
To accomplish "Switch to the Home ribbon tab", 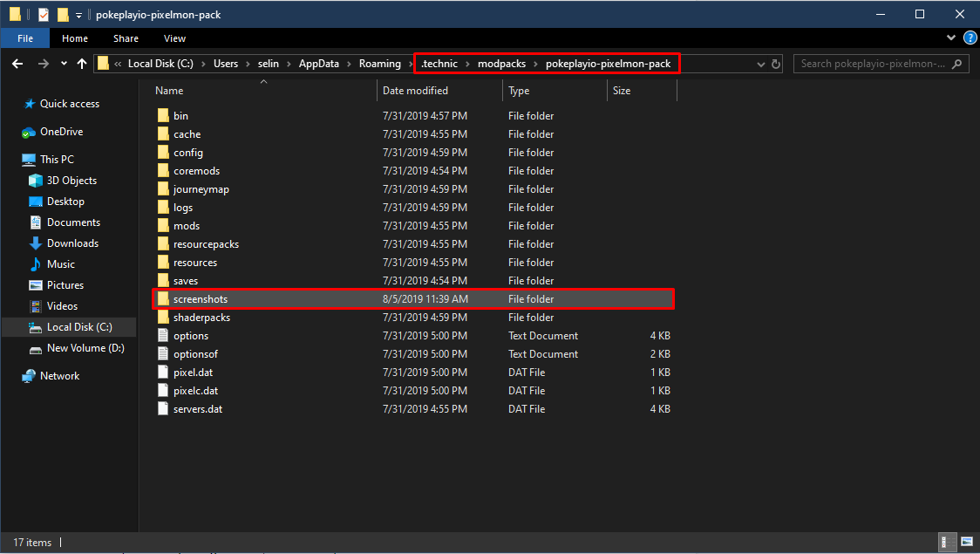I will tap(75, 38).
